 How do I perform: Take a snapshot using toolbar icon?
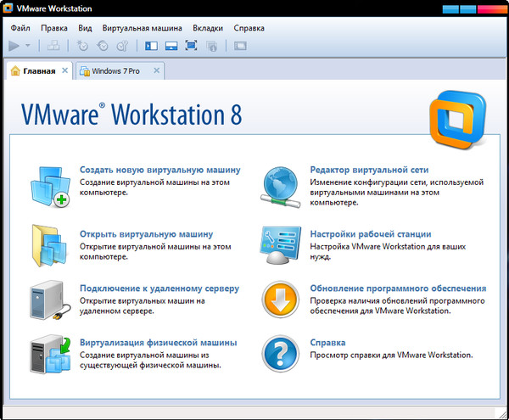coord(82,46)
